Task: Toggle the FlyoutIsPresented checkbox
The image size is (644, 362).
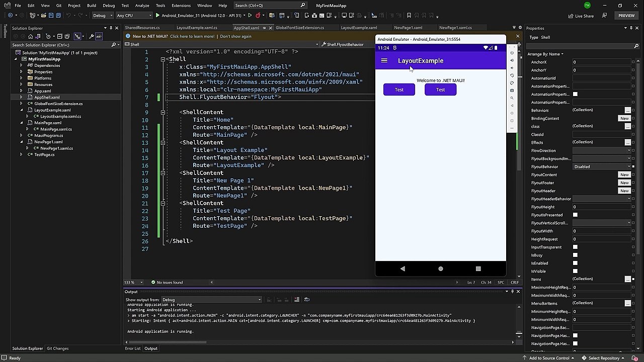Action: (575, 215)
